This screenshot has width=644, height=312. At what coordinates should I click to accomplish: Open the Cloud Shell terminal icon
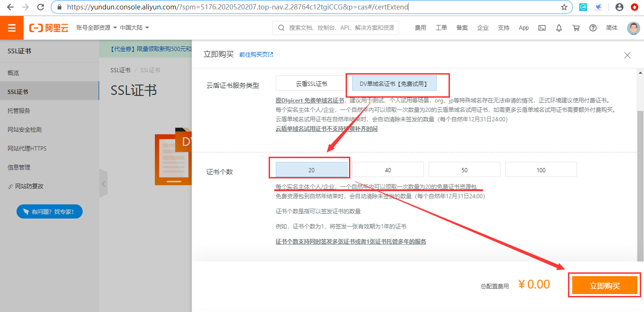542,28
